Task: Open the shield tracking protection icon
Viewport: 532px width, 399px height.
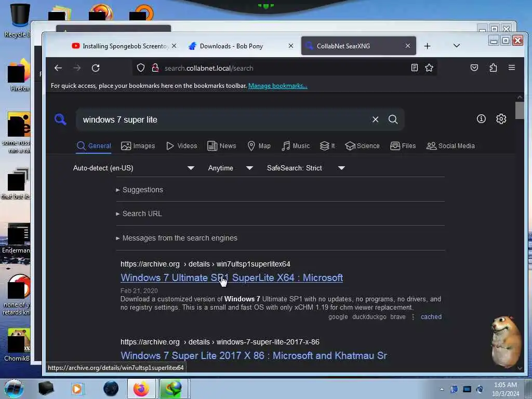Action: click(141, 68)
